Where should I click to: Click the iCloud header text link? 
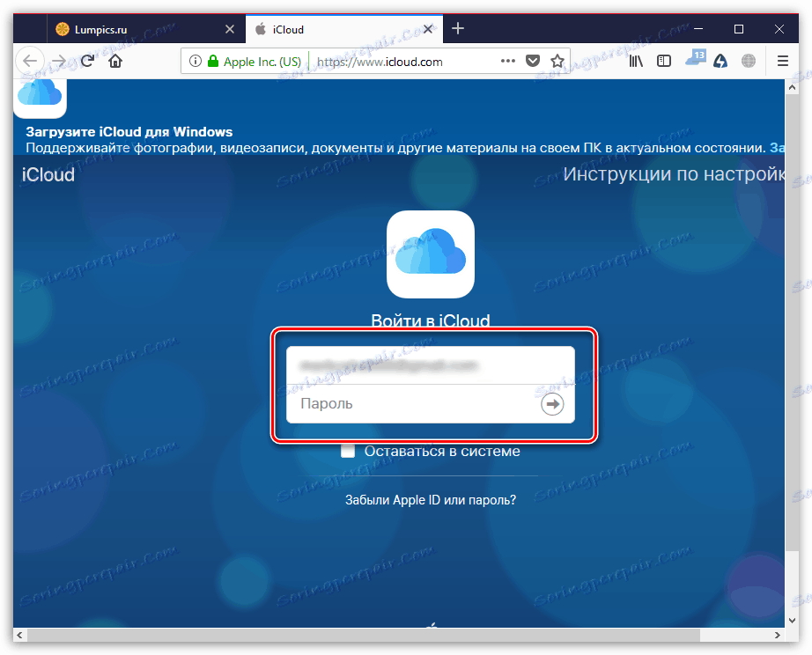[x=48, y=175]
